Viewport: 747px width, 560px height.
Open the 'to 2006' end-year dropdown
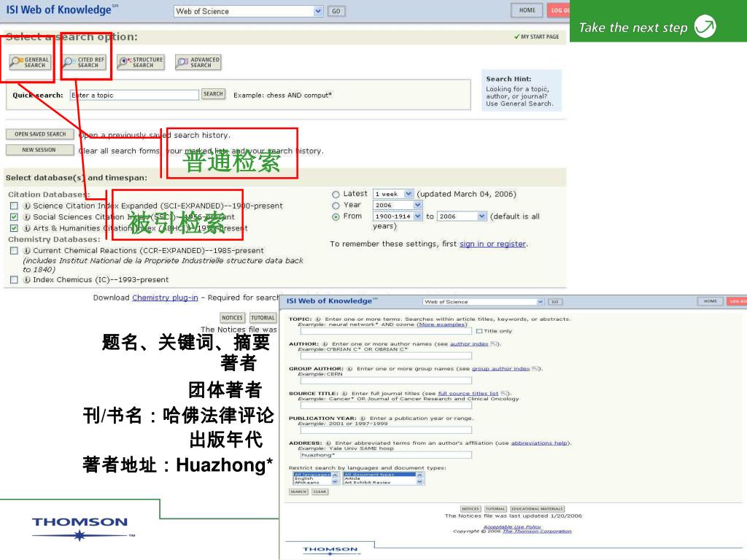tap(462, 216)
